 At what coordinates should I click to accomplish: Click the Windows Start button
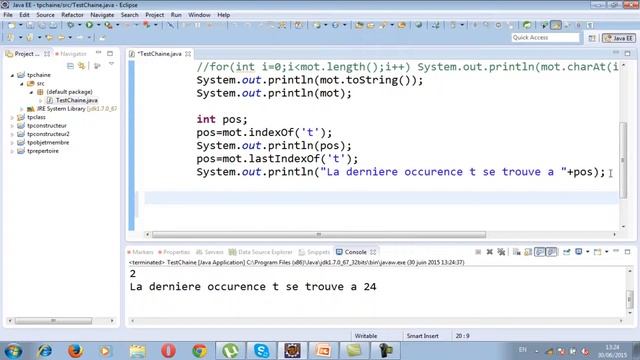13,351
